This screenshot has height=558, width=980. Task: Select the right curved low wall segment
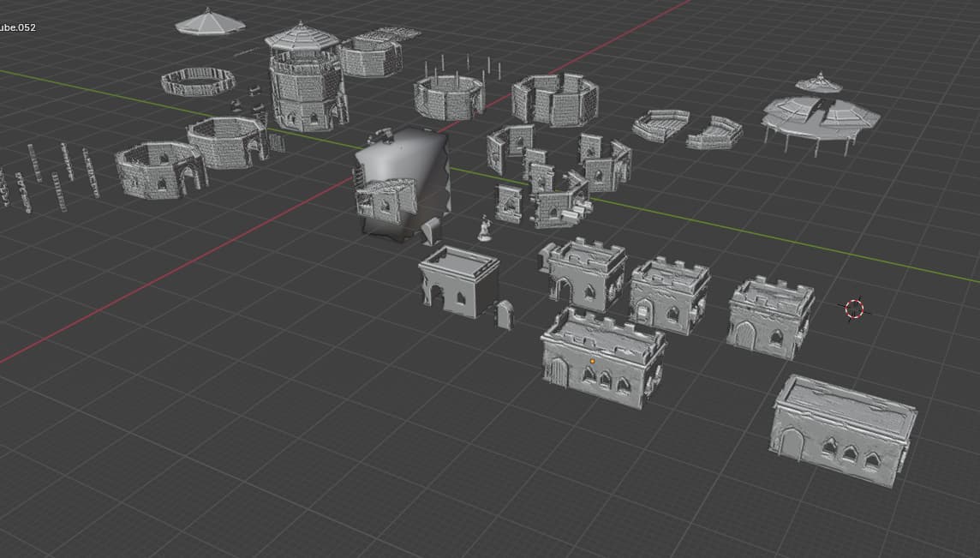click(x=714, y=133)
